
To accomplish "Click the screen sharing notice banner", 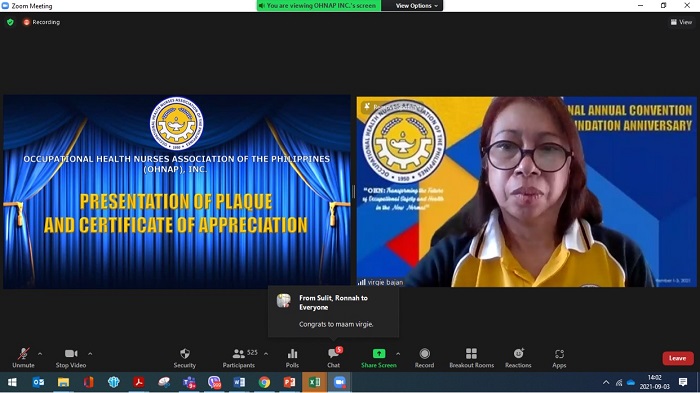I will point(319,6).
